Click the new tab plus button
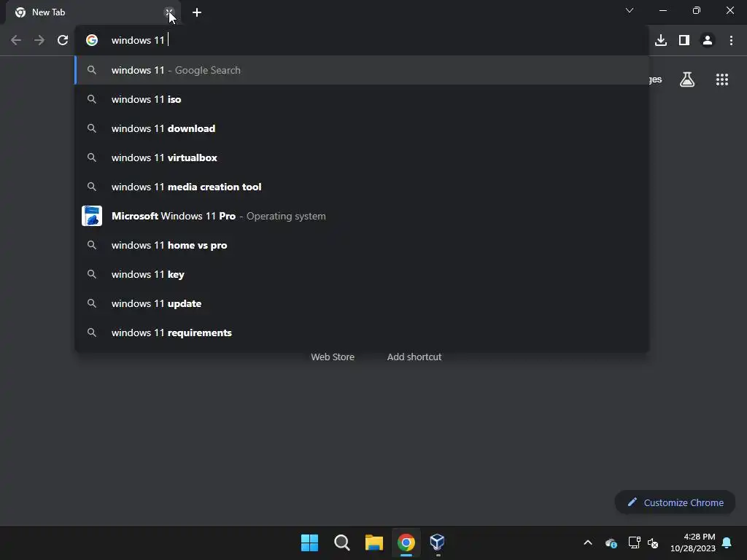 pos(197,12)
